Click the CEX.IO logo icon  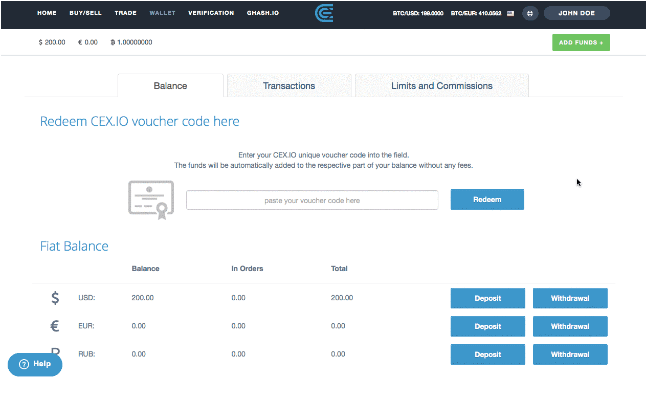324,14
